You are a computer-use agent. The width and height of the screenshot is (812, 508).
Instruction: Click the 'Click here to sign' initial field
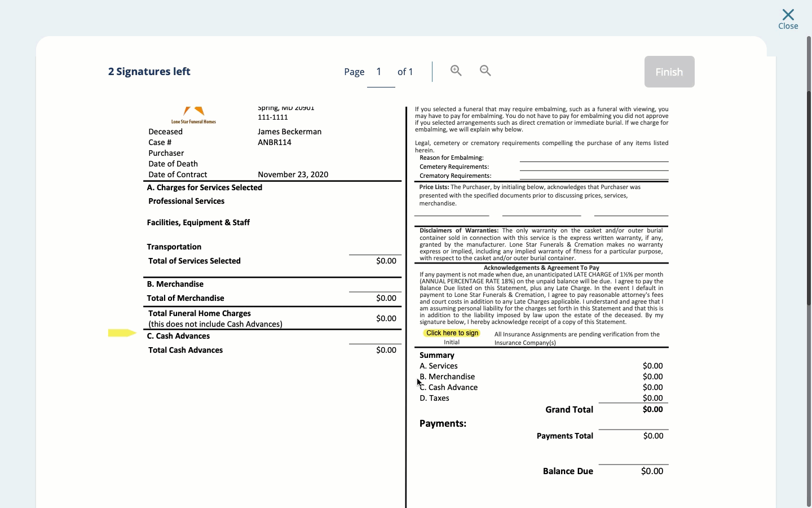[452, 333]
